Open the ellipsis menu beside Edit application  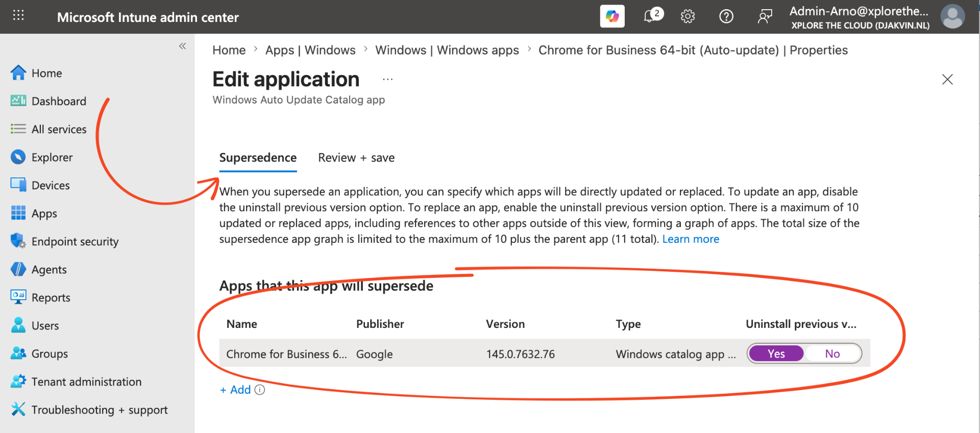click(x=388, y=80)
